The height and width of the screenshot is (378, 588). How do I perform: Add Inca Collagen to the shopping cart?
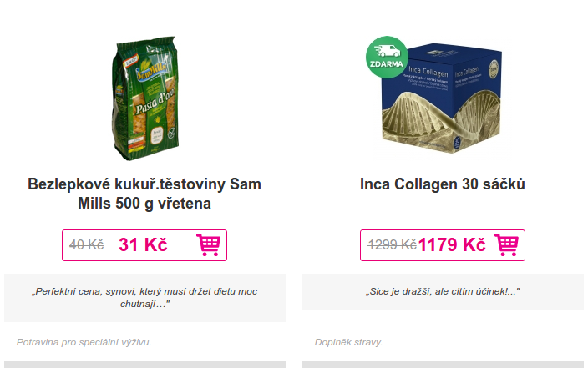(x=506, y=245)
